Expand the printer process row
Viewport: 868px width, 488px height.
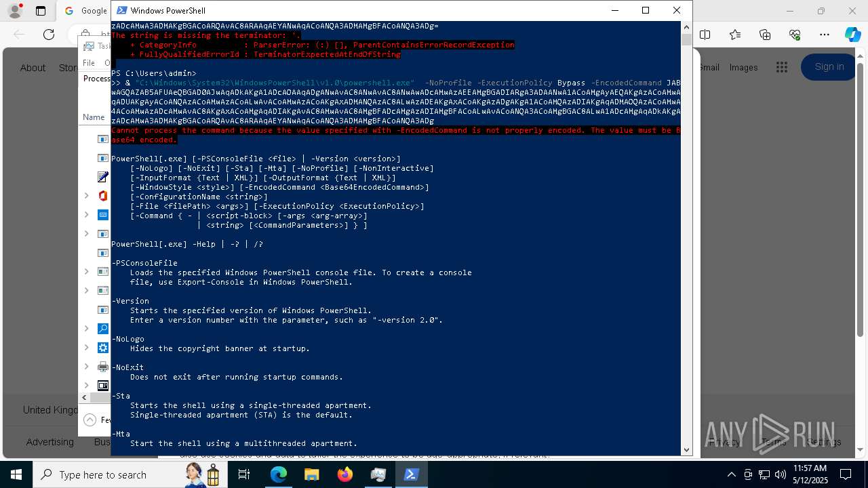coord(86,367)
